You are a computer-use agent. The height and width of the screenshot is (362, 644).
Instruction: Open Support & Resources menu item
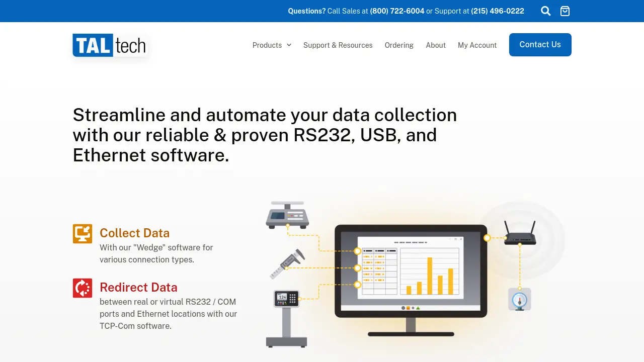click(338, 45)
